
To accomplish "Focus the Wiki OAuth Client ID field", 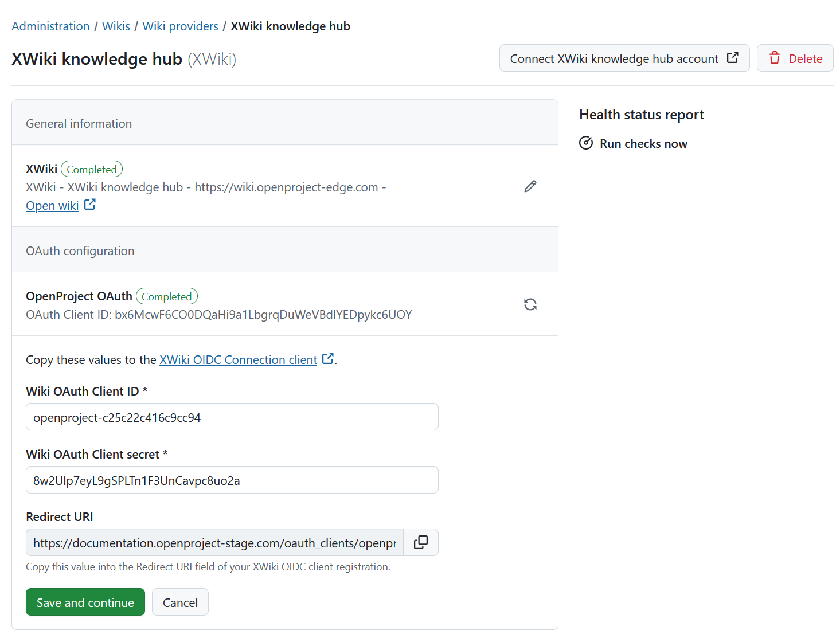I will point(232,417).
